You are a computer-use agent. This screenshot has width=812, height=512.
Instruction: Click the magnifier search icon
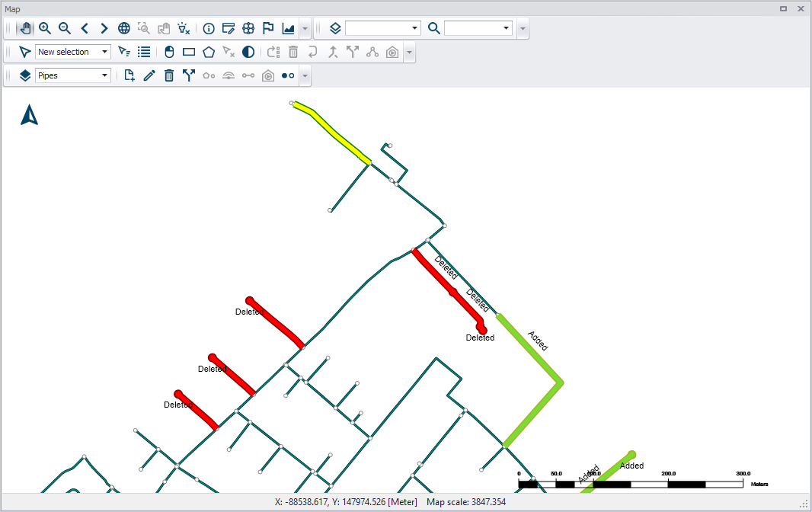434,28
